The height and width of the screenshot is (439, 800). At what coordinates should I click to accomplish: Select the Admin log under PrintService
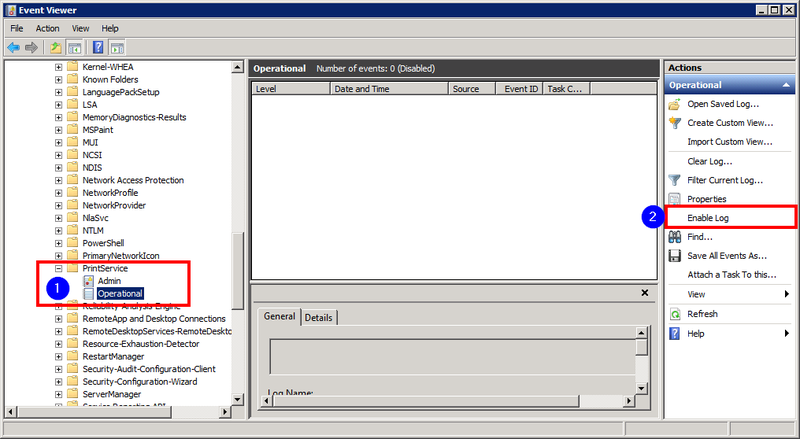109,281
